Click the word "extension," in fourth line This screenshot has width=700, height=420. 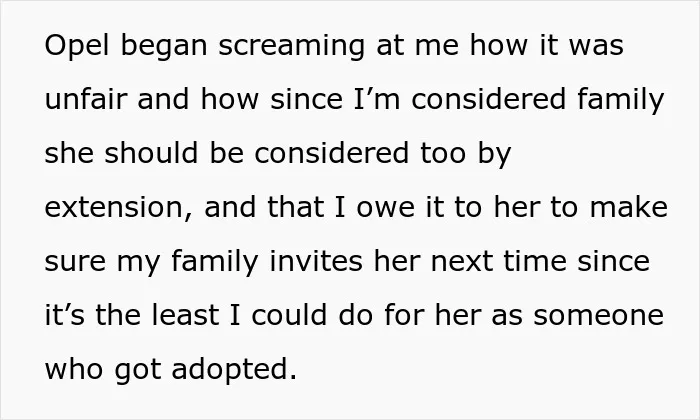(119, 208)
